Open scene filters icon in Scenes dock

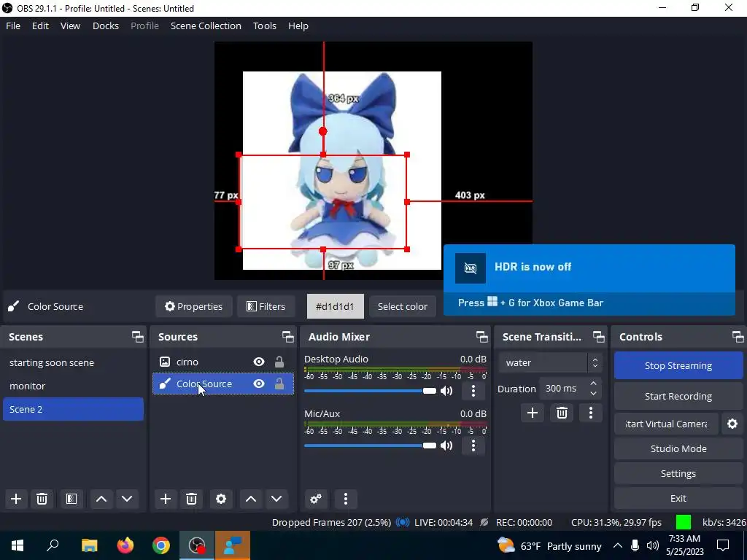click(71, 499)
